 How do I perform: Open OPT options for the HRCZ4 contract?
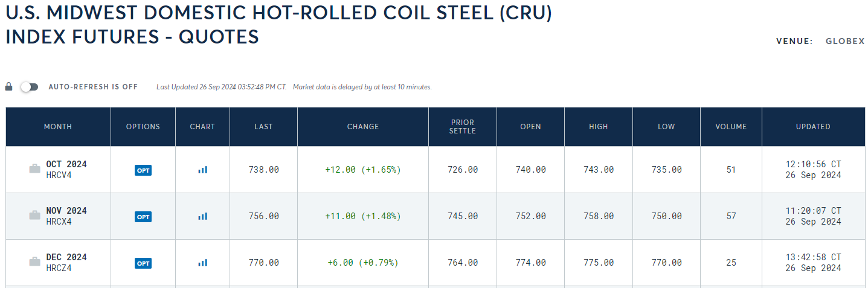point(143,263)
